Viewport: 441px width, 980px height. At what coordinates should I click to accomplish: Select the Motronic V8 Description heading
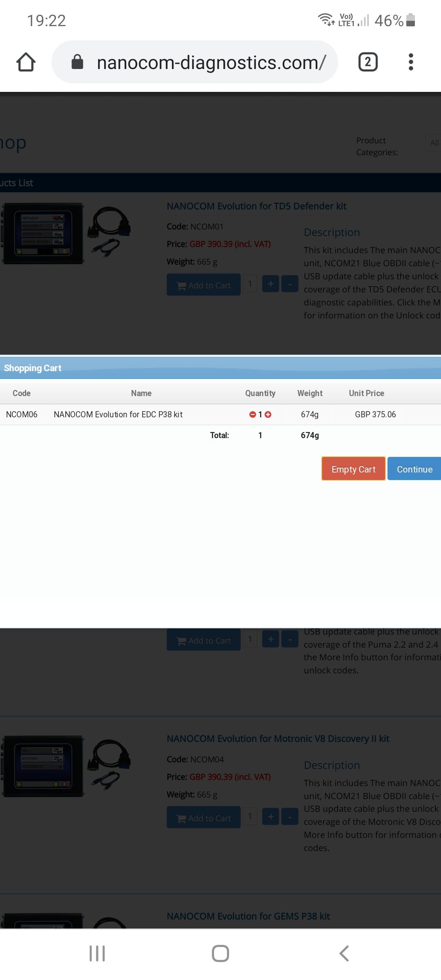point(332,765)
